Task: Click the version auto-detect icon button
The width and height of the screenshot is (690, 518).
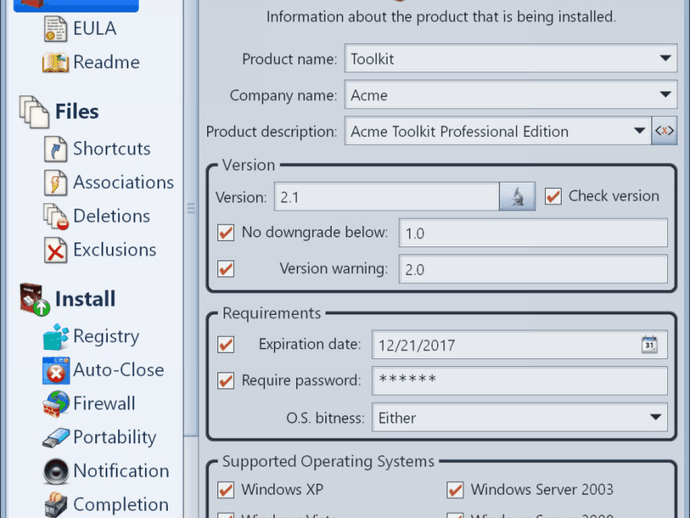Action: 517,197
